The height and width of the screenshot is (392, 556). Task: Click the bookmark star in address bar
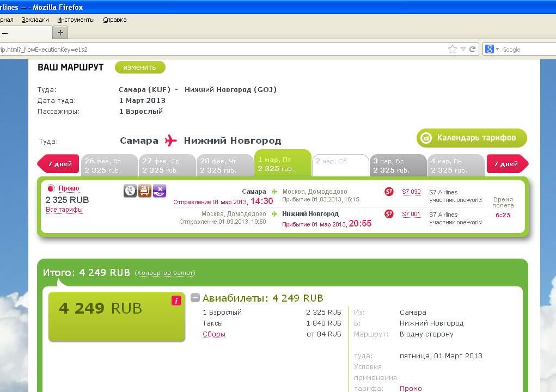click(452, 49)
